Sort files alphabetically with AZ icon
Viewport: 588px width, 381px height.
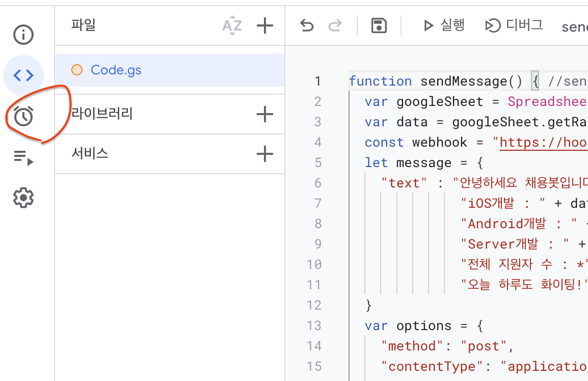pos(232,25)
